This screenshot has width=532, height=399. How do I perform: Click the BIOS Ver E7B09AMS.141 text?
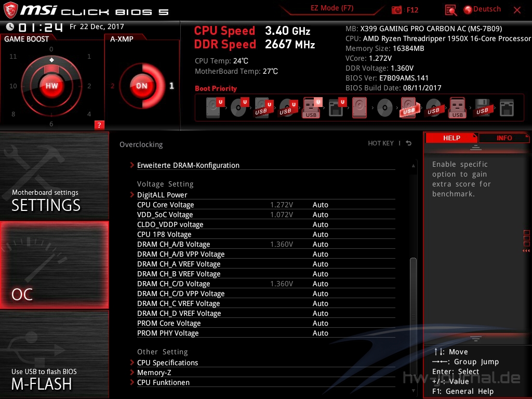387,78
